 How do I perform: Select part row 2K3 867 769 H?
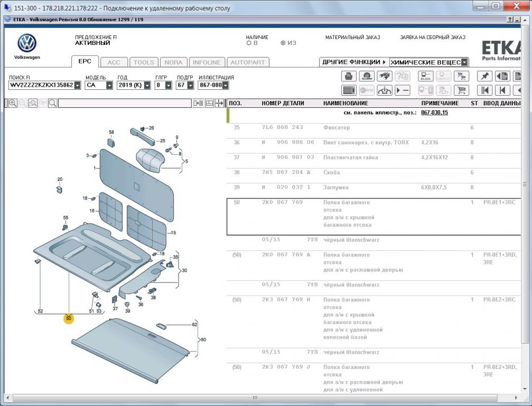[374, 321]
